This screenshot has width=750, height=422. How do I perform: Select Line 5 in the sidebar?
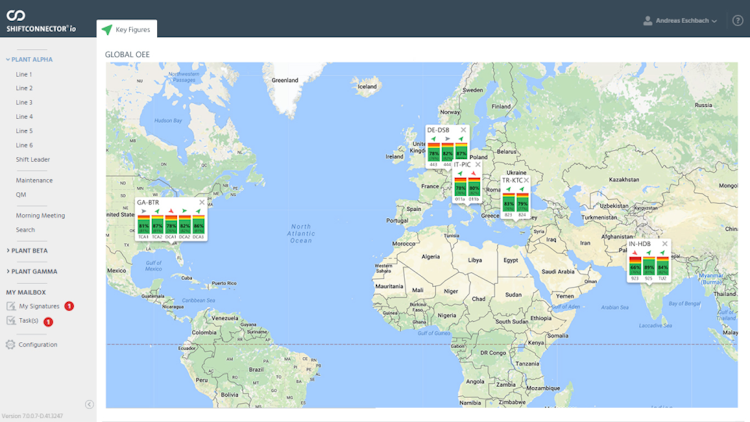point(24,131)
